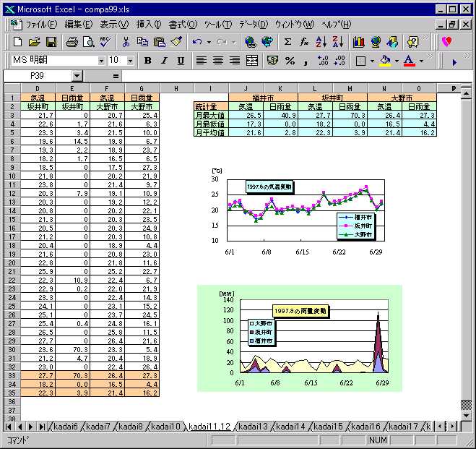Expand the Name Box dropdown arrow

[x=77, y=75]
